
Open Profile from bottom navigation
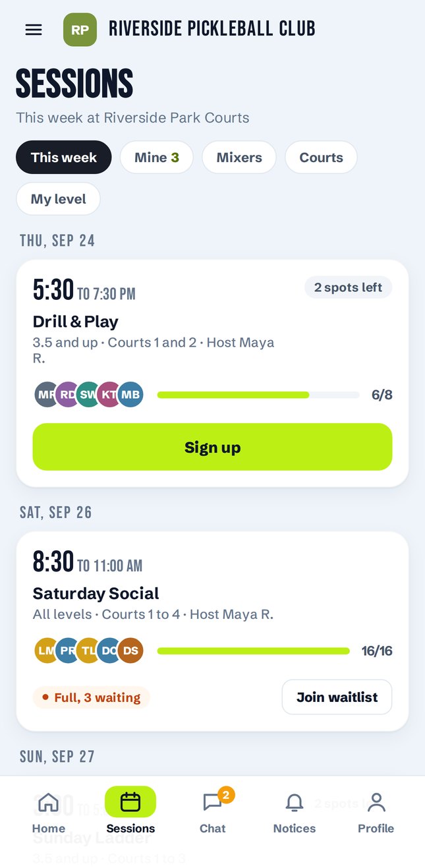pyautogui.click(x=376, y=813)
